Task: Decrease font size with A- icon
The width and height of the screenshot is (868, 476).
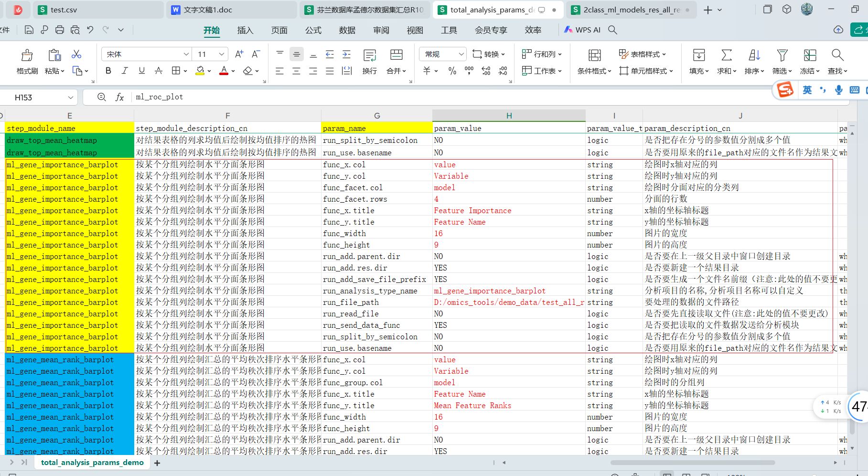Action: coord(256,54)
